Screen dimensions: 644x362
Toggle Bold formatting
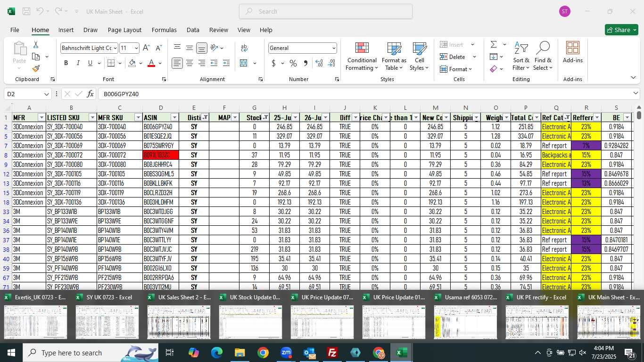66,63
